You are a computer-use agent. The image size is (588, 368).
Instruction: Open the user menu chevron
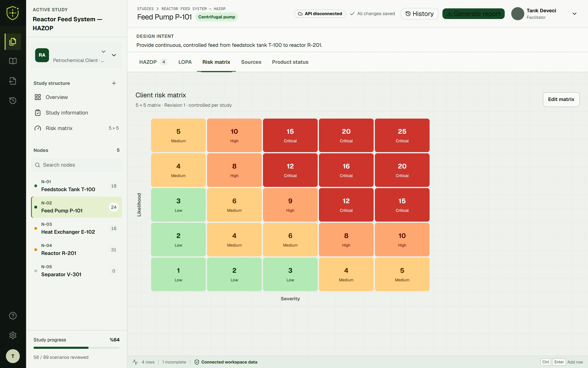coord(574,14)
